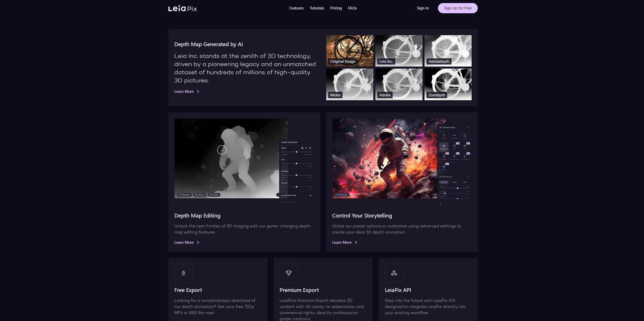Select the Circular motion option
Viewport: 644px width, 321px height.
tap(444, 182)
